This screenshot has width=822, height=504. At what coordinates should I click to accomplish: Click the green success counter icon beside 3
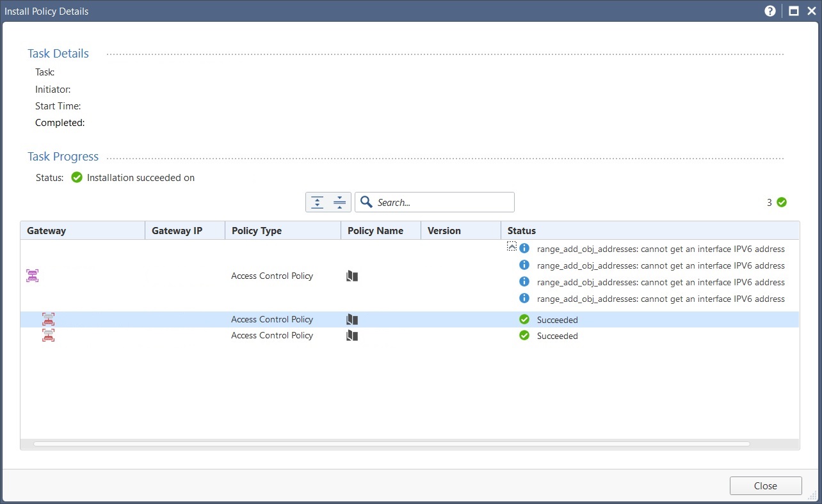pyautogui.click(x=781, y=202)
